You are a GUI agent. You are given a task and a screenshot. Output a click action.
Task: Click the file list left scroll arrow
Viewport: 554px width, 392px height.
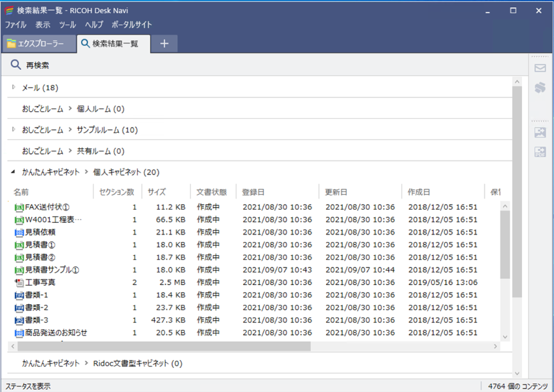pyautogui.click(x=12, y=346)
